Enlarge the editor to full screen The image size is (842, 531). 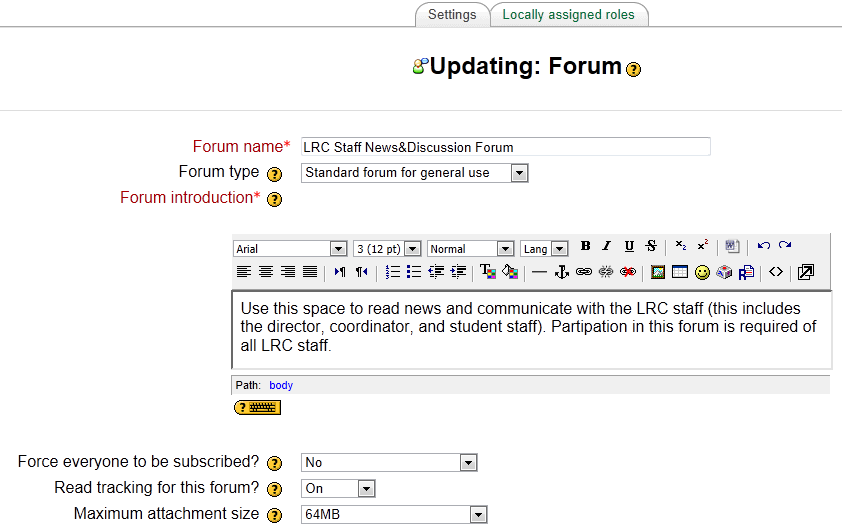point(805,272)
